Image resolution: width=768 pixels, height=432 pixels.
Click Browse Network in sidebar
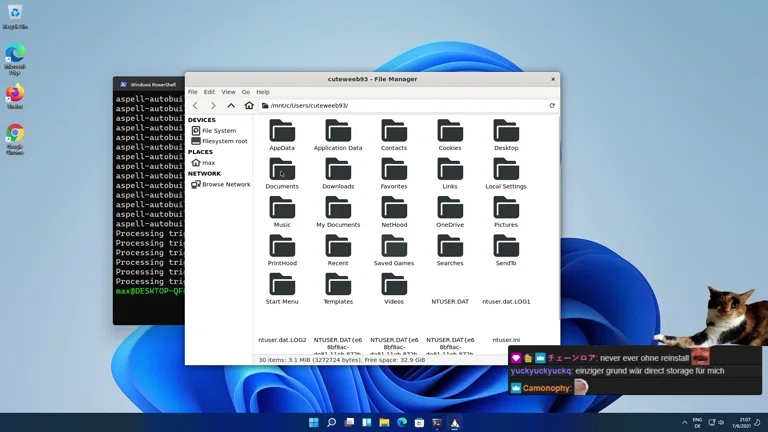219,184
